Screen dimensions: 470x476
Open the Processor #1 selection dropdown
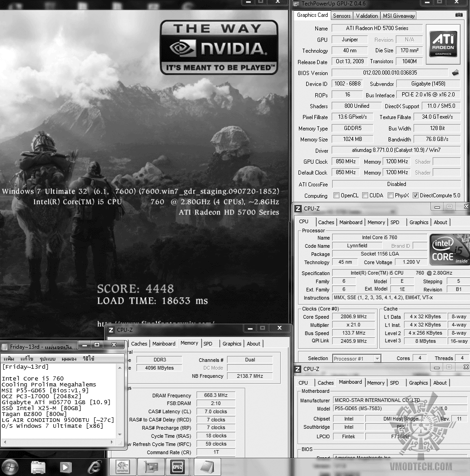377,359
